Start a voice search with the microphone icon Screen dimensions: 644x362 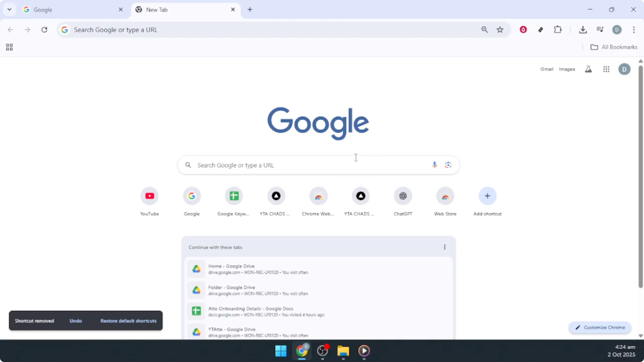[x=435, y=165]
